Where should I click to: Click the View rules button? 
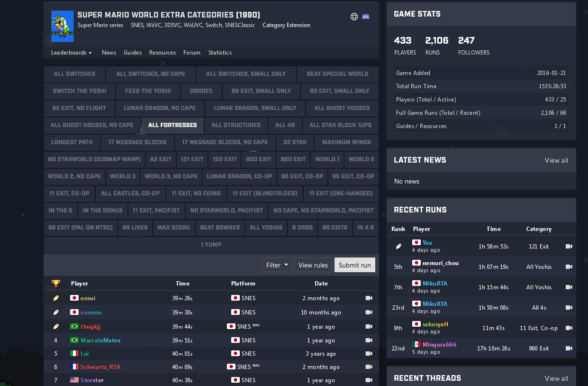(x=313, y=265)
